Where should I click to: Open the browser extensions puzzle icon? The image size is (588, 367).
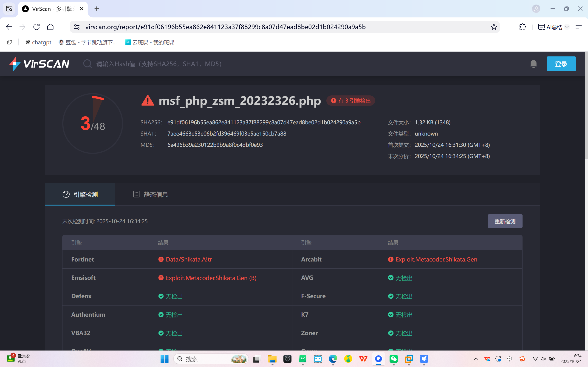tap(523, 27)
